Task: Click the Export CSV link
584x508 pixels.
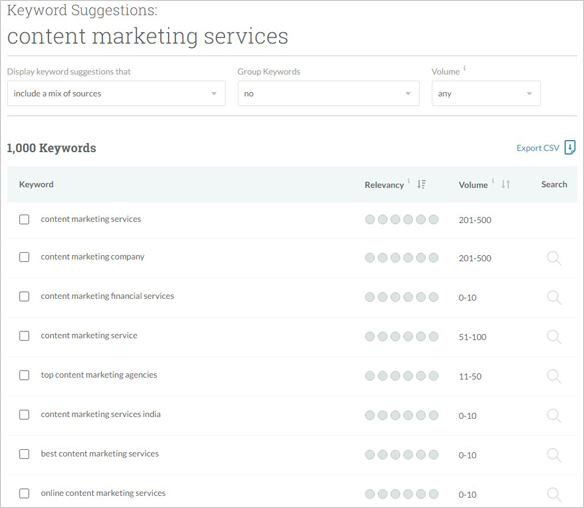Action: (537, 148)
